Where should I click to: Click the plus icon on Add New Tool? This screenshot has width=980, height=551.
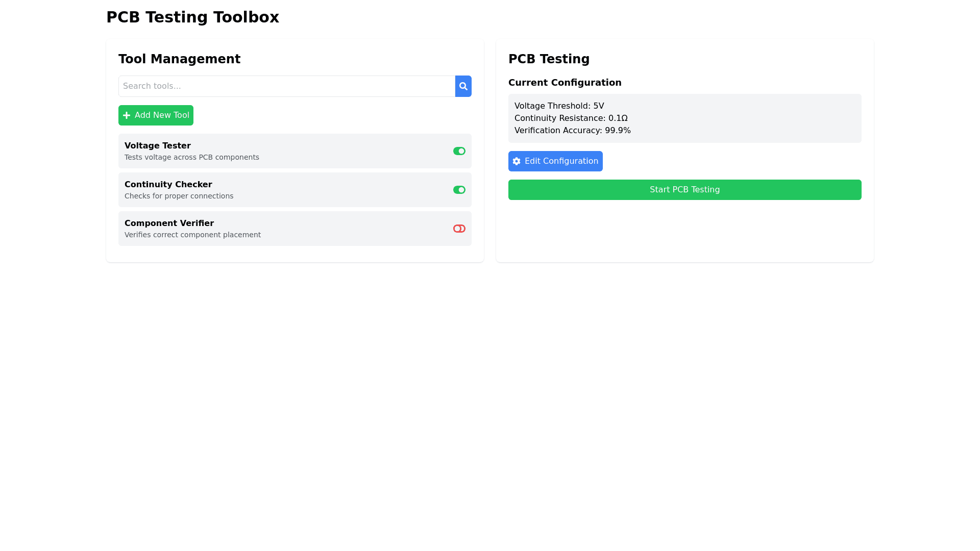pyautogui.click(x=127, y=115)
